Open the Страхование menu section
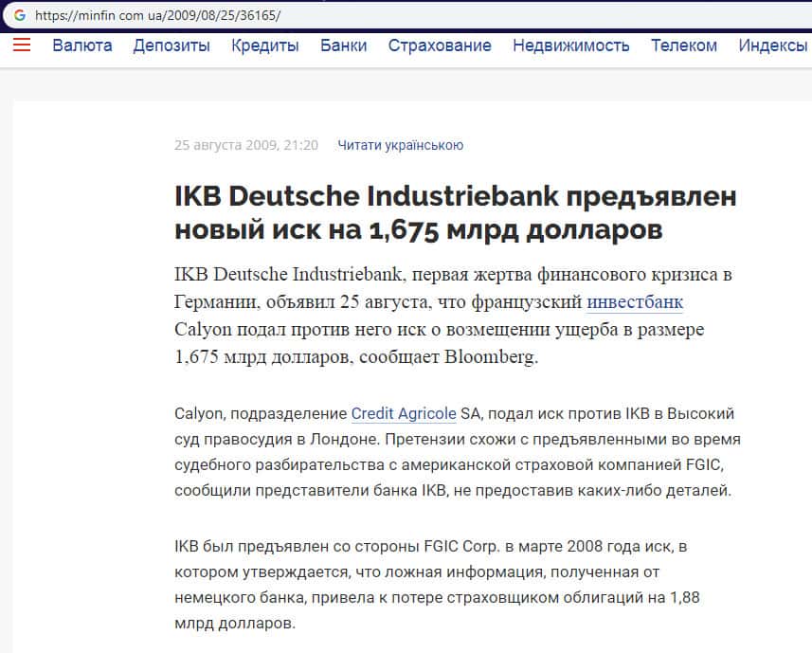The width and height of the screenshot is (812, 653). (440, 45)
